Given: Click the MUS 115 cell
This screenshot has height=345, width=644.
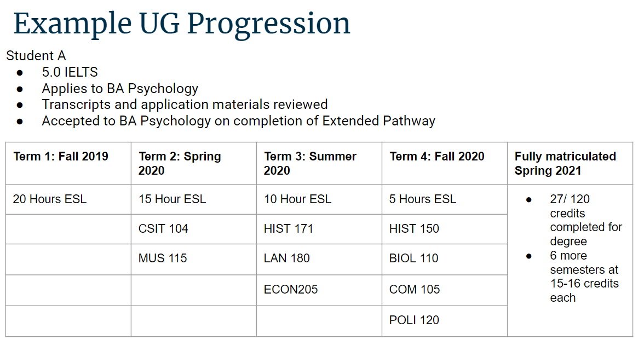Looking at the screenshot, I should point(194,259).
